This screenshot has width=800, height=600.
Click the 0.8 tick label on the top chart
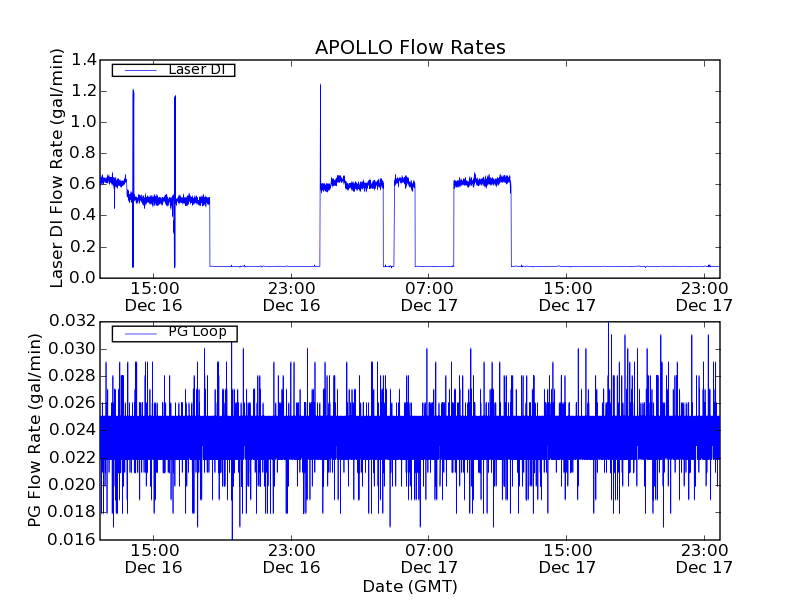tap(83, 154)
